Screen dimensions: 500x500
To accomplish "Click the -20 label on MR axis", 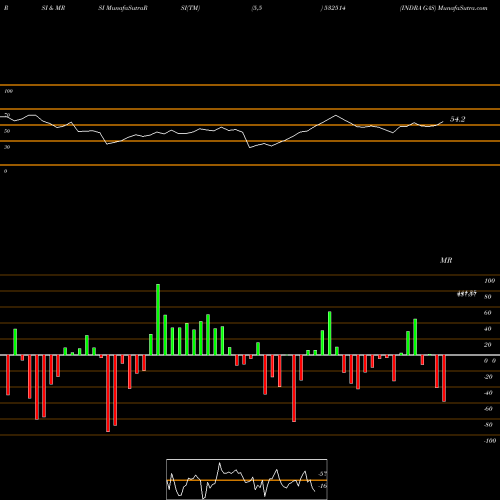I will (x=488, y=377).
